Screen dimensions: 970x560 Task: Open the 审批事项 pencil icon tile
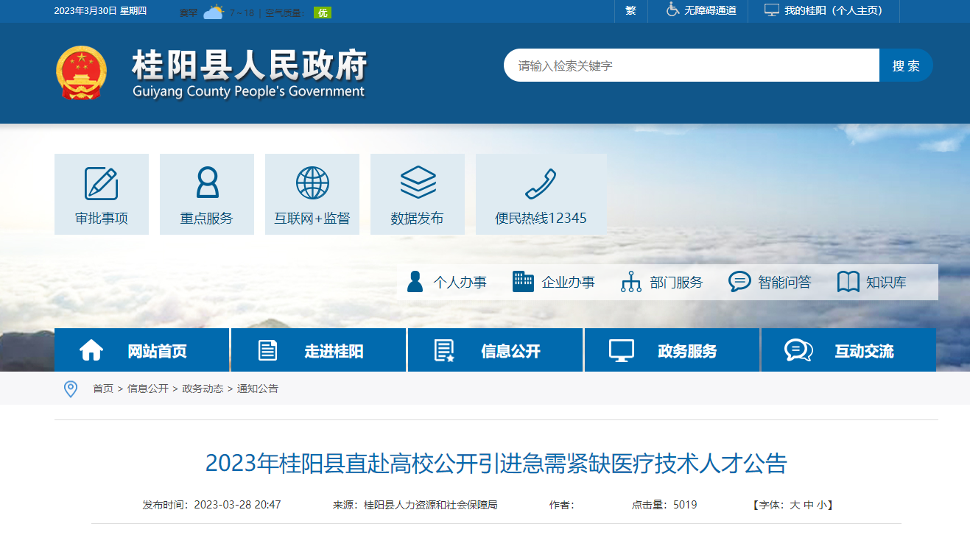(101, 184)
